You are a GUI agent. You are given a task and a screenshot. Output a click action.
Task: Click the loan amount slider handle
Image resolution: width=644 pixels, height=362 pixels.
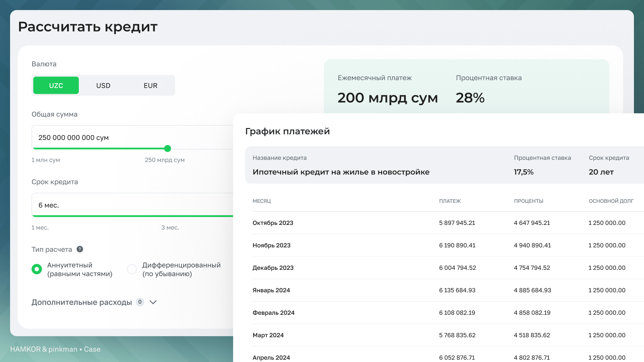pos(168,148)
